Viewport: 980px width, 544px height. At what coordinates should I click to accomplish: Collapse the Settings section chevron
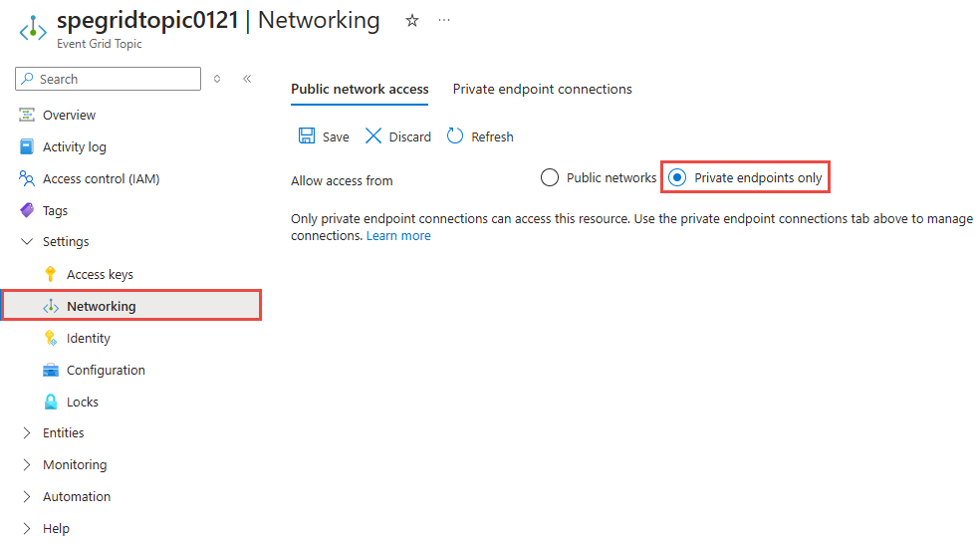[x=27, y=242]
